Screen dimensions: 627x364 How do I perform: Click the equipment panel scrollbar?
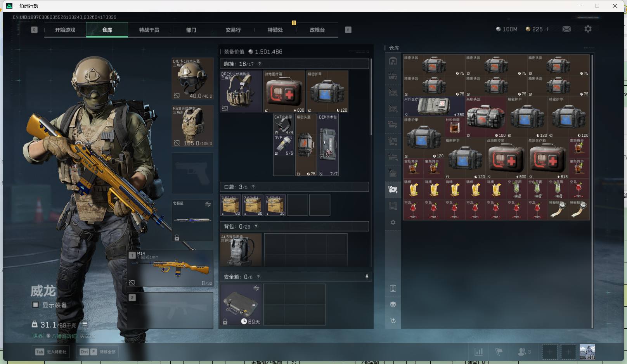click(x=371, y=97)
